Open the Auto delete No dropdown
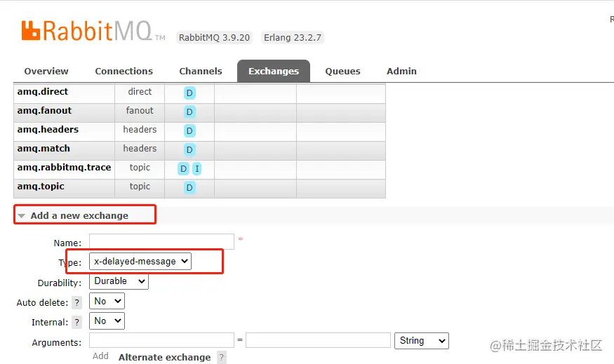This screenshot has width=614, height=364. 107,301
